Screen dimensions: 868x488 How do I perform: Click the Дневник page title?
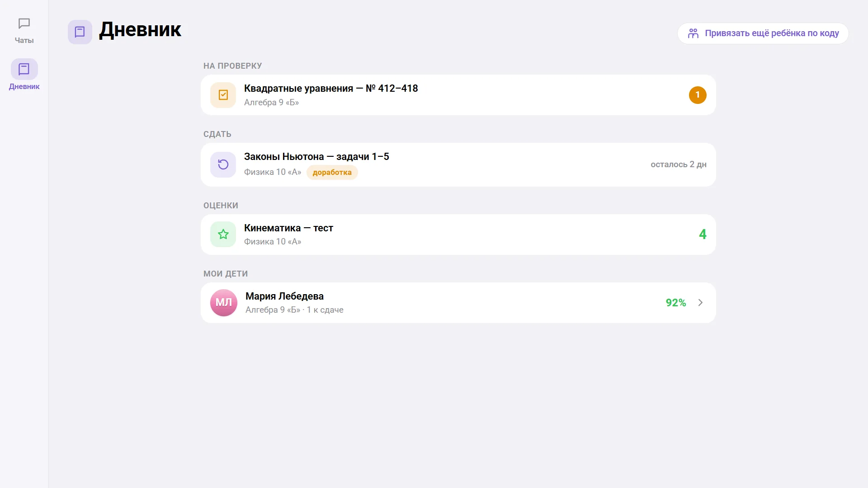(140, 30)
